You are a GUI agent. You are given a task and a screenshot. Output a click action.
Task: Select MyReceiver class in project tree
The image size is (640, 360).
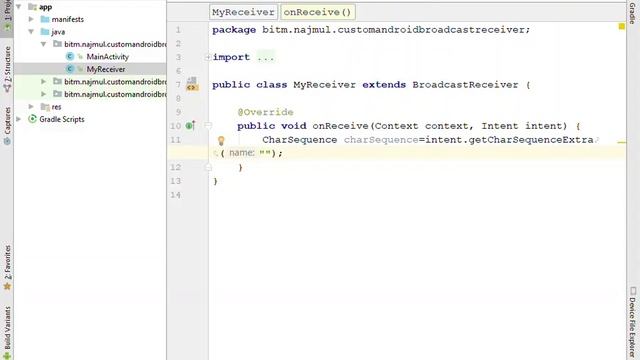pyautogui.click(x=106, y=69)
